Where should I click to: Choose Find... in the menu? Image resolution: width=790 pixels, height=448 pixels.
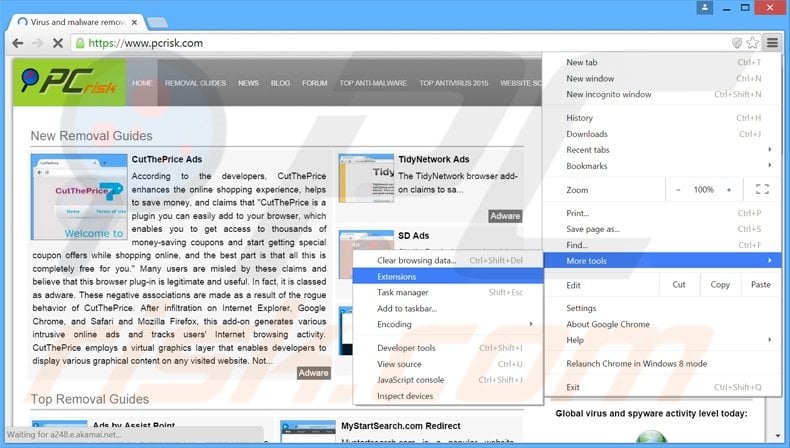click(x=663, y=245)
